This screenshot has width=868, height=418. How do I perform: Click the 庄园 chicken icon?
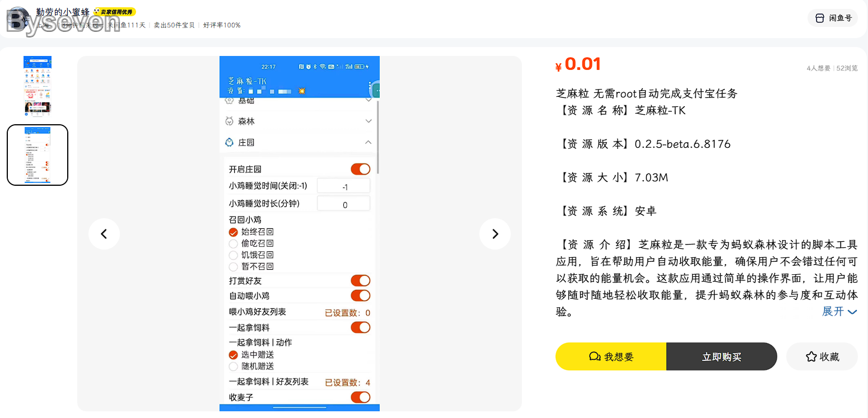coord(229,142)
